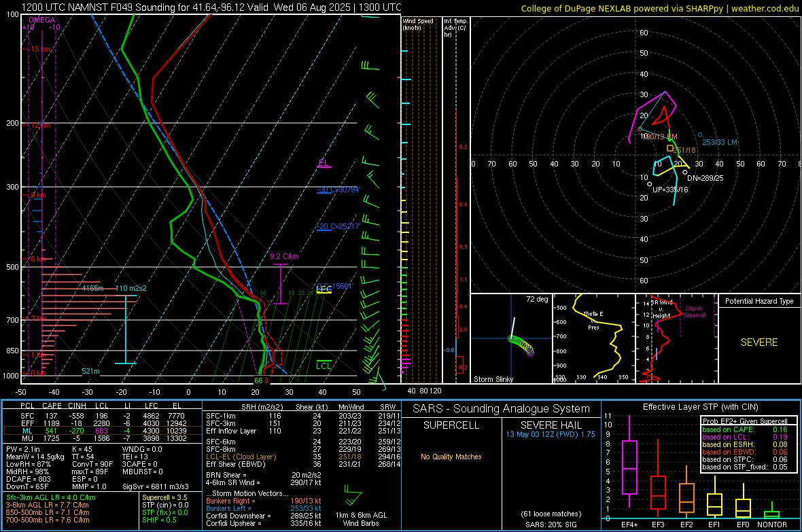Click the '(61 loose matches)' text
The height and width of the screenshot is (532, 802).
click(551, 514)
